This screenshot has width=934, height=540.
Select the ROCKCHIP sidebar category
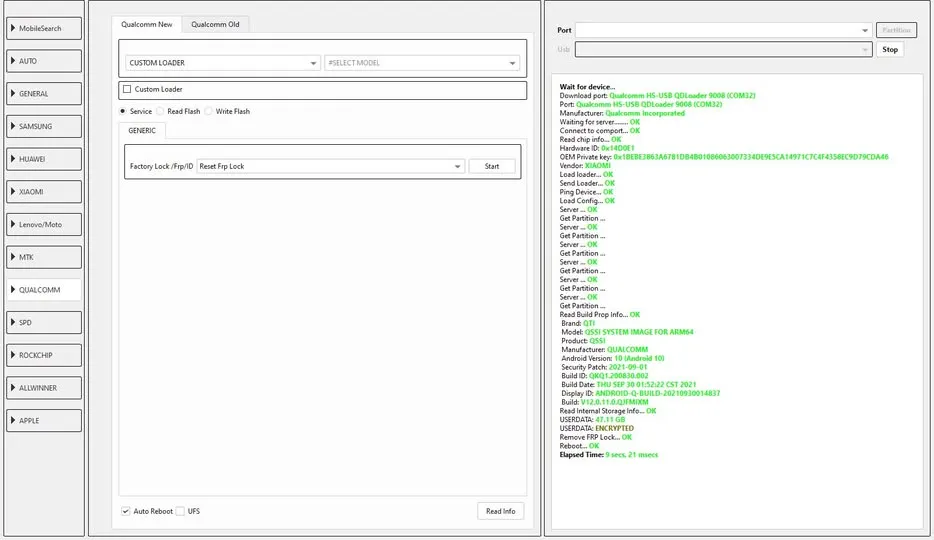(44, 355)
